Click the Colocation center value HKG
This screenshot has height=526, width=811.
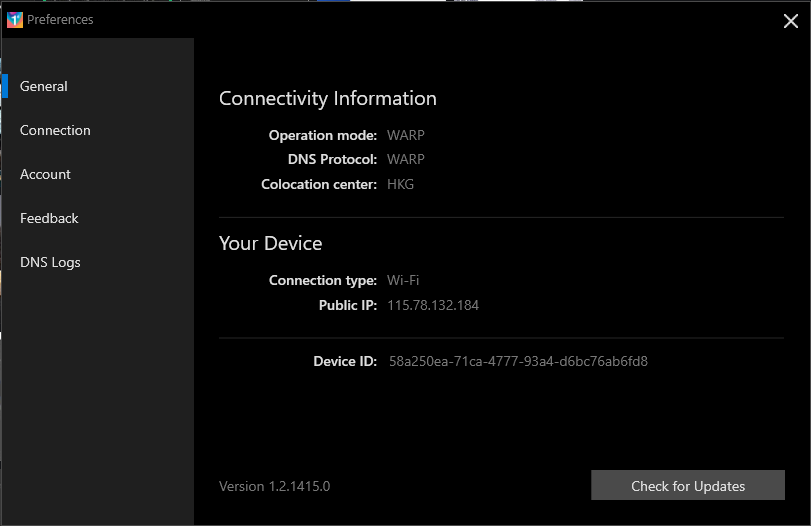[400, 184]
